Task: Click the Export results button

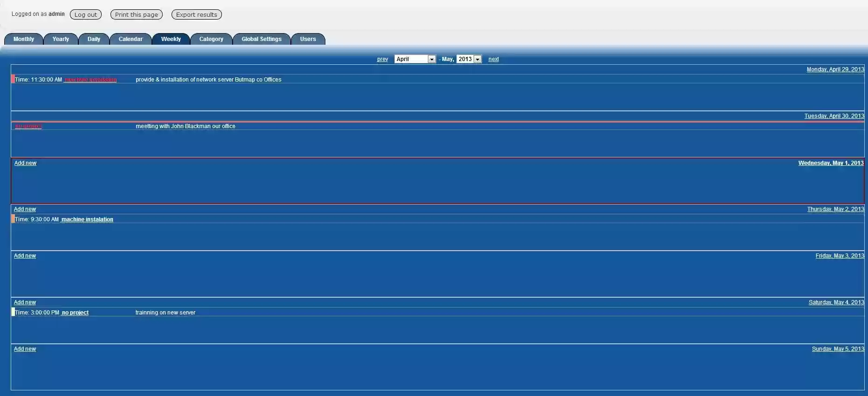Action: tap(197, 14)
